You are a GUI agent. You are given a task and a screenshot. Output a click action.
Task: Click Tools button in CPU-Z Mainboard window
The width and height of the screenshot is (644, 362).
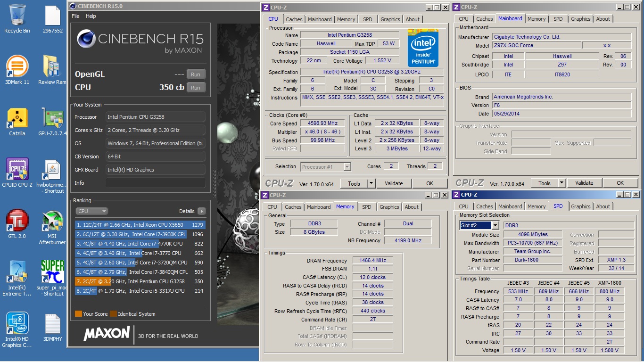click(545, 183)
